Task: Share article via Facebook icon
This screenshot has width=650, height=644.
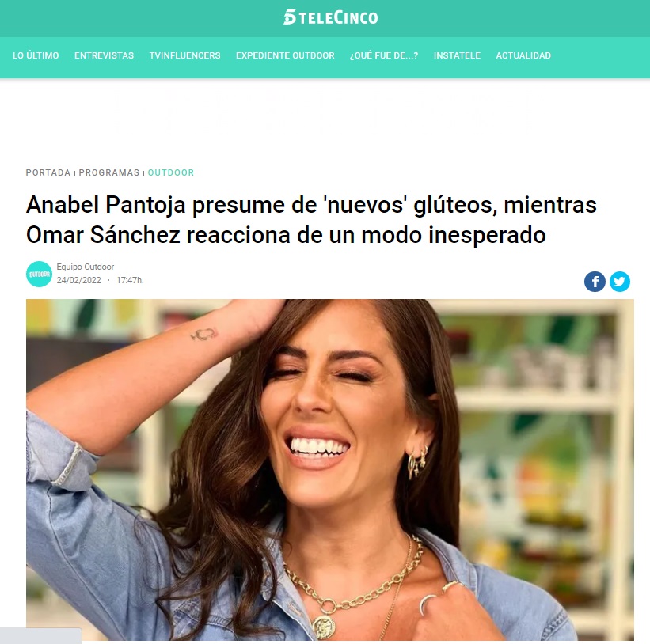Action: pyautogui.click(x=595, y=282)
